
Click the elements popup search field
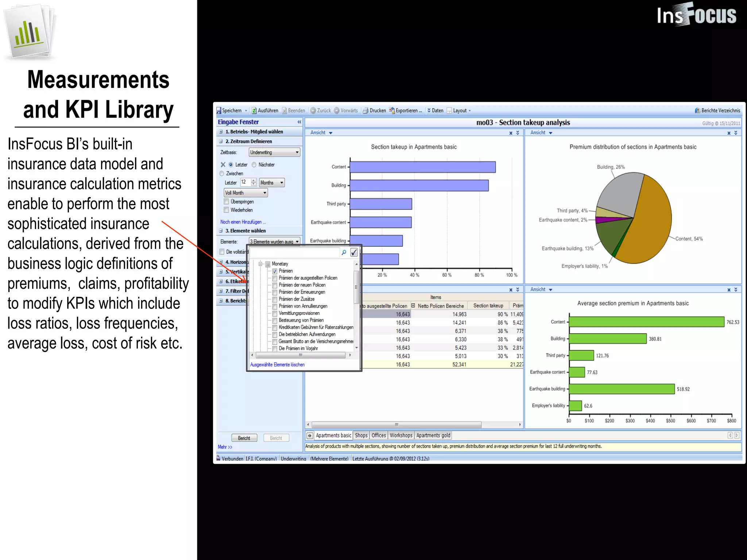(x=295, y=252)
